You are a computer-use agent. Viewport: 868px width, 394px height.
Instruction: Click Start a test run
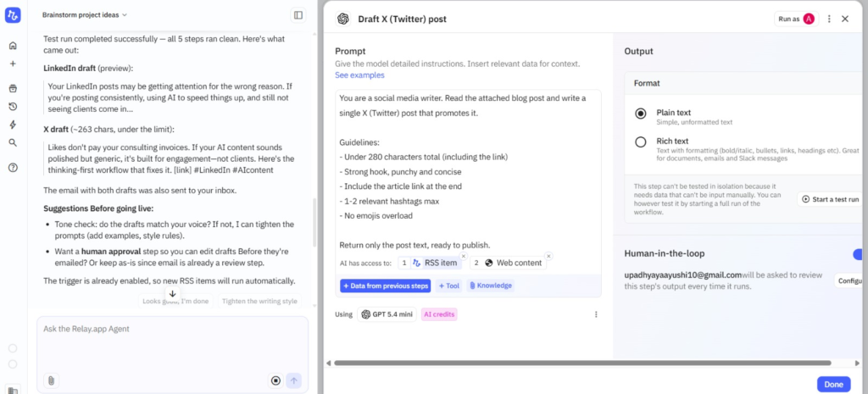(830, 199)
